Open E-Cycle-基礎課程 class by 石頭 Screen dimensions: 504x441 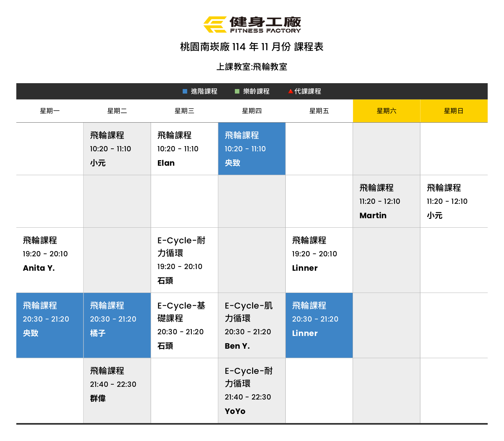[184, 325]
